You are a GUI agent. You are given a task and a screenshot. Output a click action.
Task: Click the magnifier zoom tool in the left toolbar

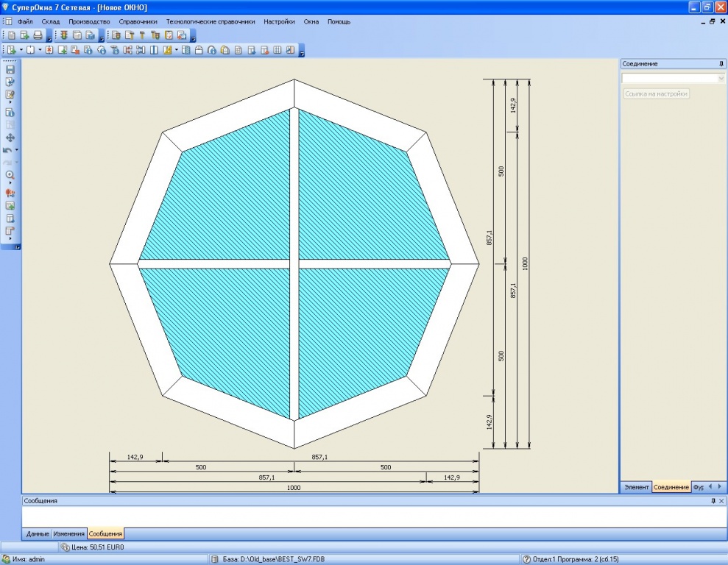pyautogui.click(x=10, y=175)
